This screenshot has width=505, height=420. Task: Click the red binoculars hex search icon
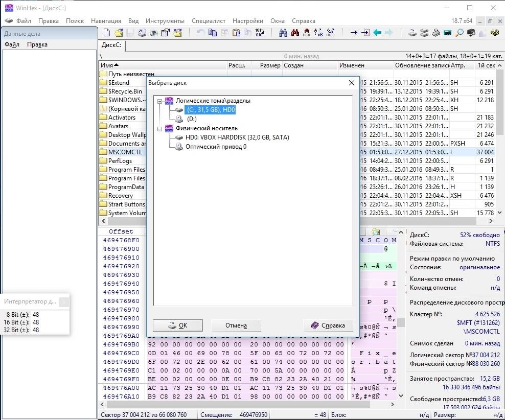295,33
